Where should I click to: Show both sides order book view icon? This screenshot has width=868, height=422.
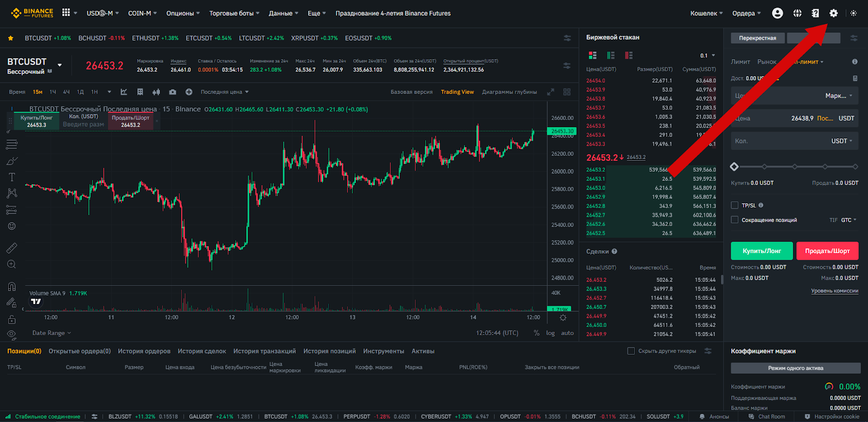pos(592,55)
